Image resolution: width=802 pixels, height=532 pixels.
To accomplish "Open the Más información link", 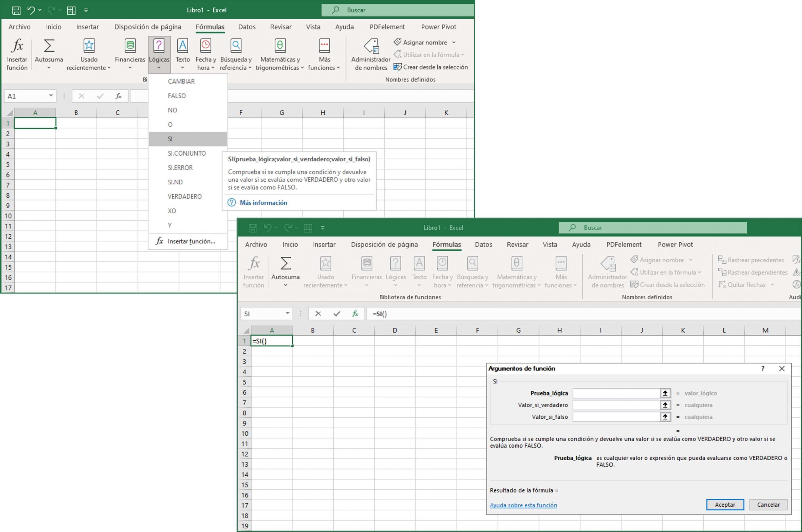I will (x=263, y=203).
